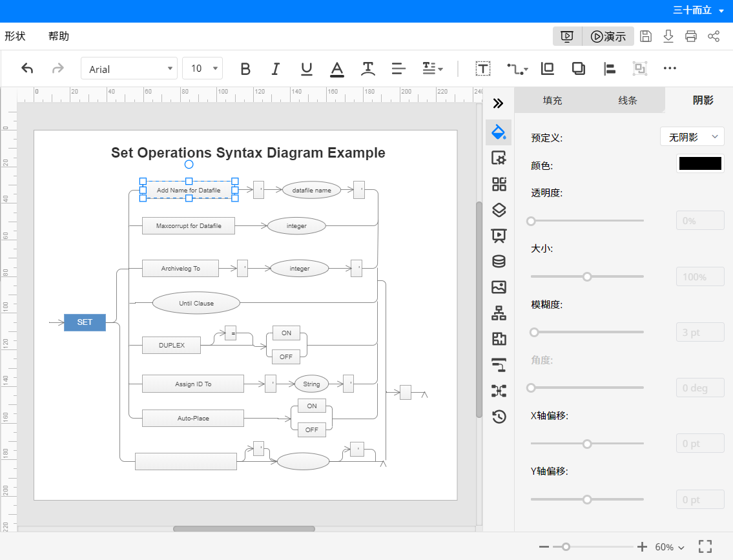The height and width of the screenshot is (560, 733).
Task: Redo the last undone action
Action: coord(57,68)
